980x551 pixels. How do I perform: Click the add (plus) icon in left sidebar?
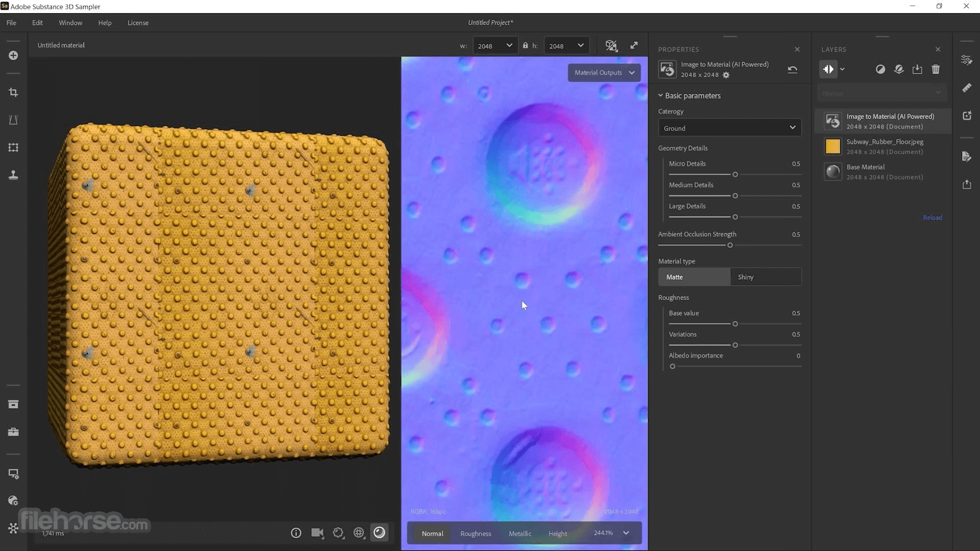13,56
